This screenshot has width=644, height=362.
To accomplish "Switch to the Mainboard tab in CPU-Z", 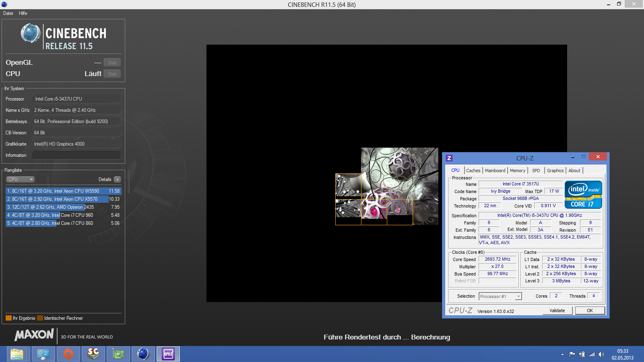I will [x=495, y=171].
